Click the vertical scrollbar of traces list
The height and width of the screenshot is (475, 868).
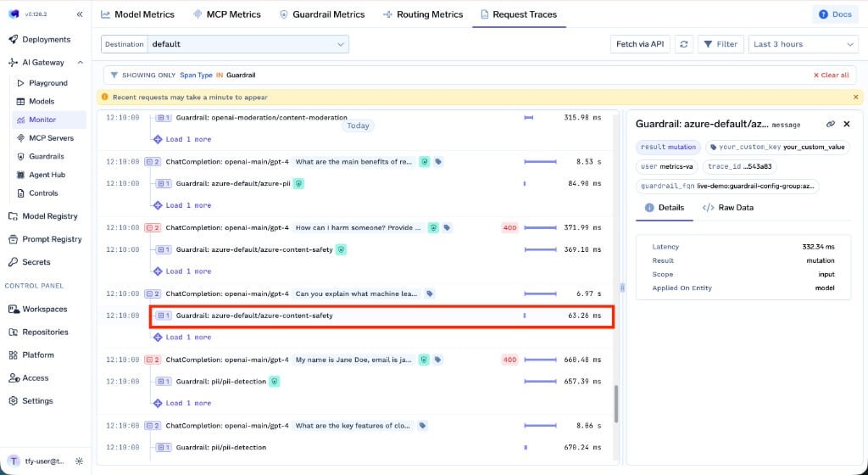[615, 404]
